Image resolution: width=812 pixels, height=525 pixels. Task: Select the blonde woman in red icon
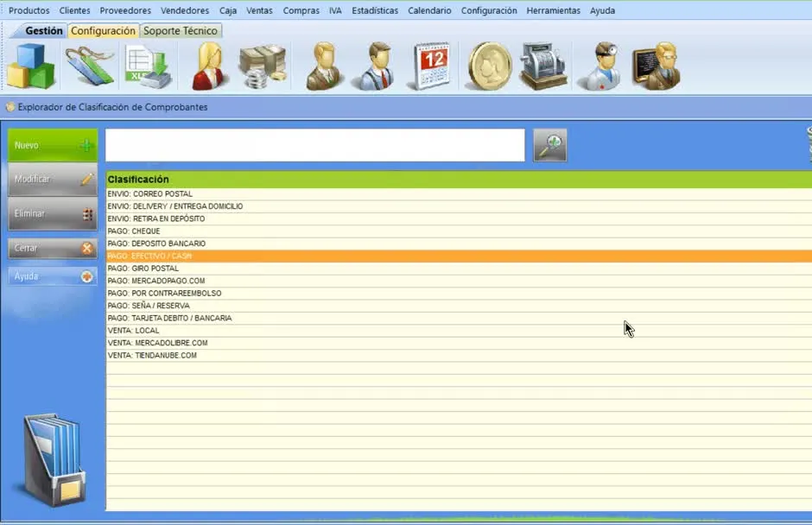(209, 66)
